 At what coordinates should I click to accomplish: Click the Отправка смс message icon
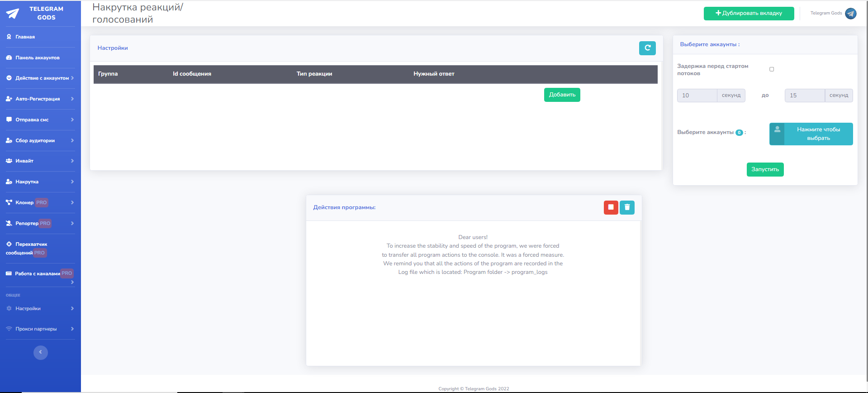[x=9, y=120]
